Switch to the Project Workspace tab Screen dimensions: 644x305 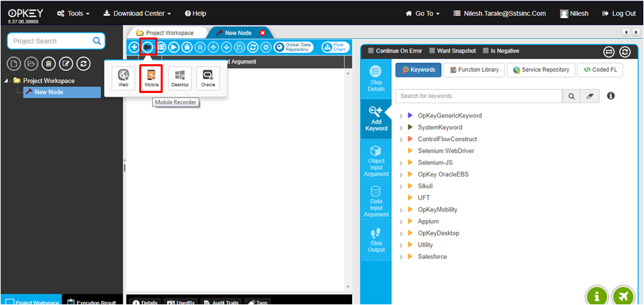coord(165,33)
